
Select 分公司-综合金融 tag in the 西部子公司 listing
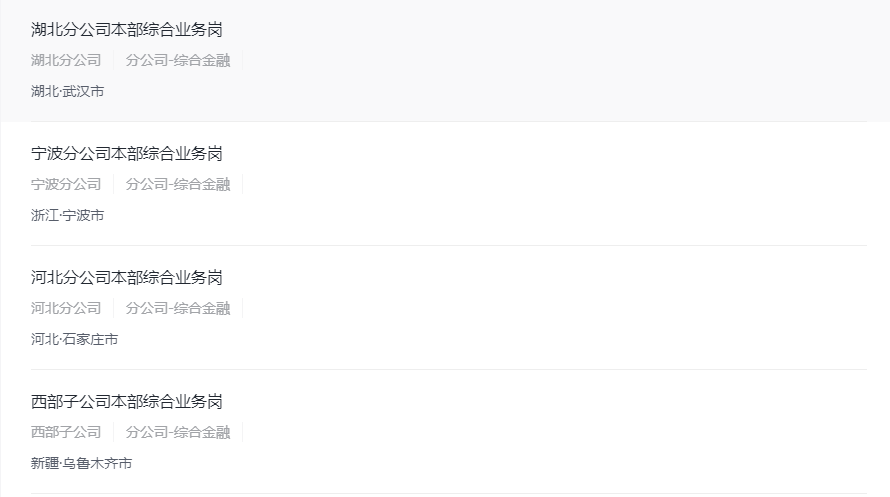(x=178, y=432)
